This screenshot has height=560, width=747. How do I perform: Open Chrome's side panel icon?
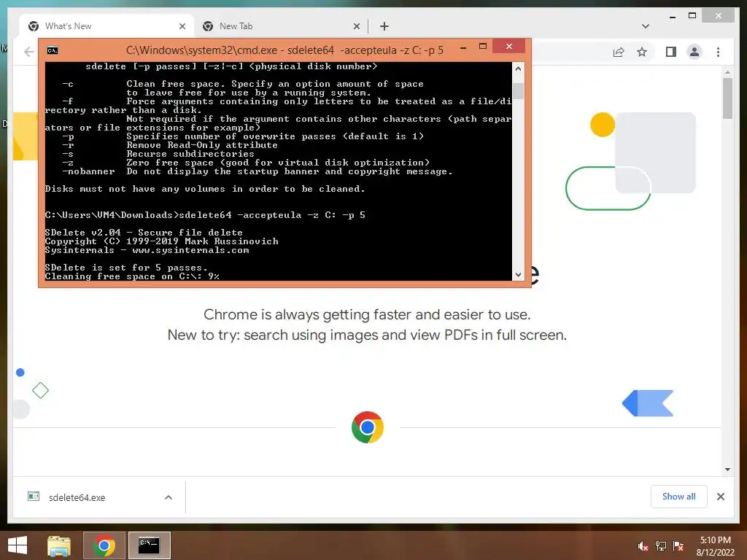click(671, 52)
